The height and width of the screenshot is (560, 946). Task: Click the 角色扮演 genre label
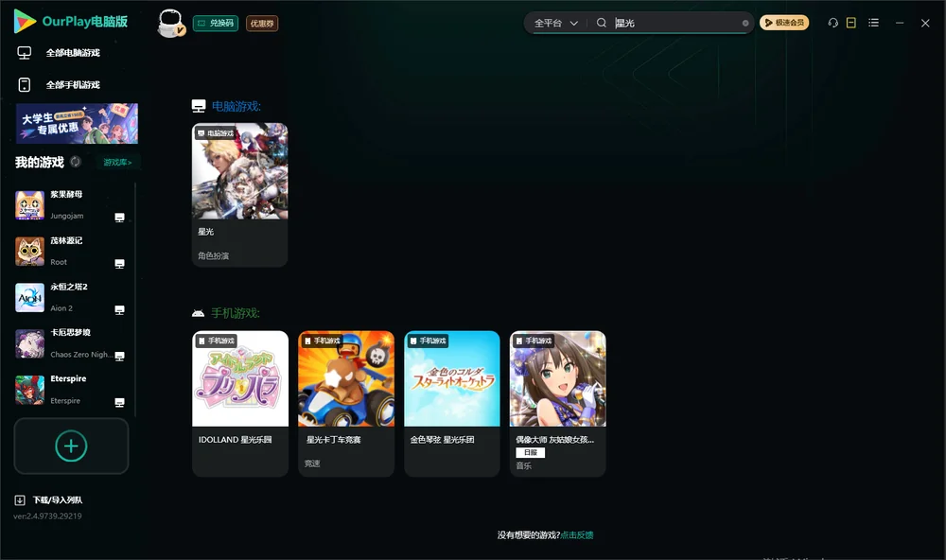[x=213, y=255]
